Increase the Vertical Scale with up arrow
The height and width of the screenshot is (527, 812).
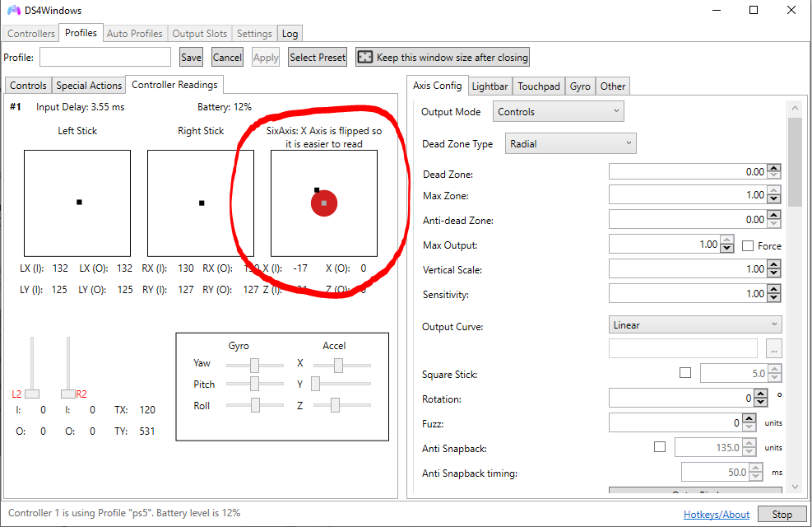(x=774, y=265)
